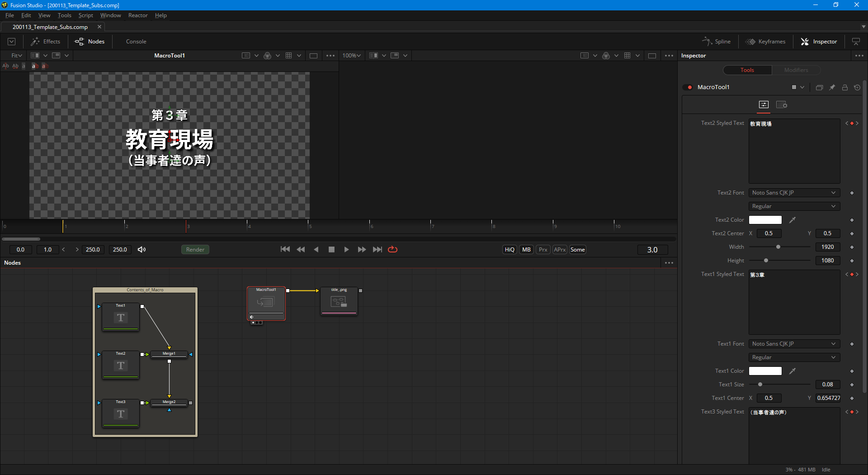Select the title_.png saver node
Screen dimensions: 868x475
point(339,301)
